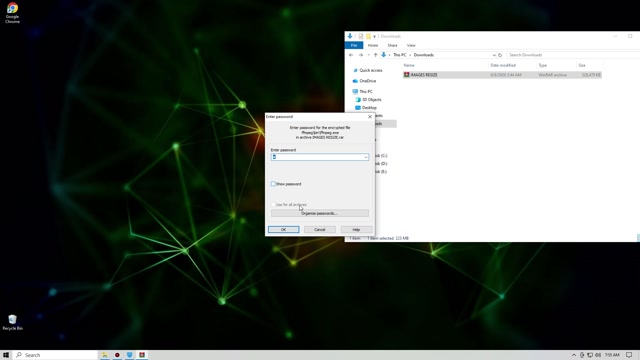640x360 pixels.
Task: Click the volume icon in system tray
Action: pyautogui.click(x=598, y=355)
